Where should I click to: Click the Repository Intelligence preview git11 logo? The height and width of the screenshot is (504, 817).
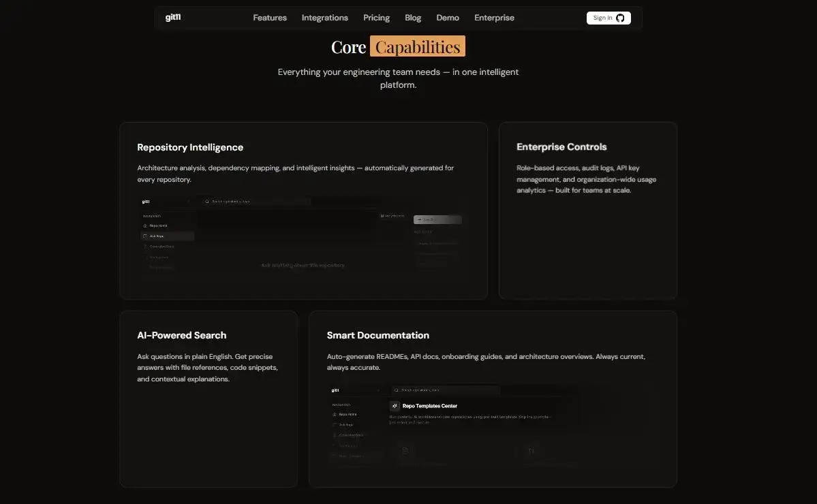146,202
